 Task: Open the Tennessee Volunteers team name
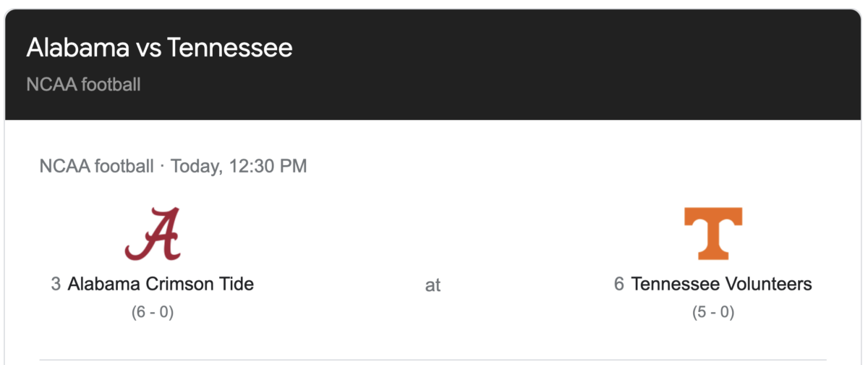(x=721, y=284)
